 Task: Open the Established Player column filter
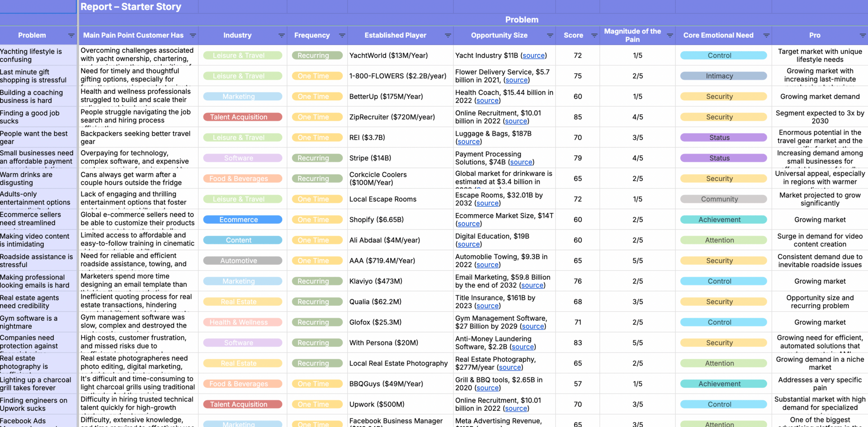click(x=448, y=35)
